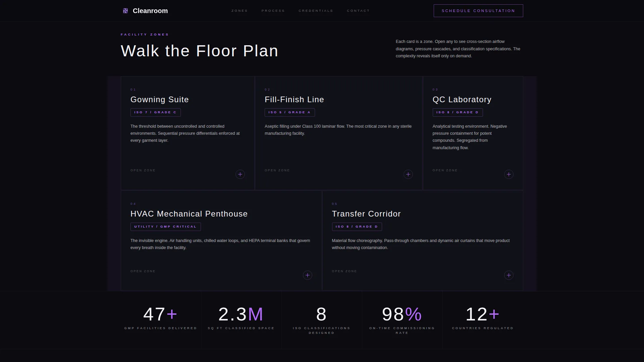Click the ISO 5 / Grade A badge

pyautogui.click(x=290, y=112)
